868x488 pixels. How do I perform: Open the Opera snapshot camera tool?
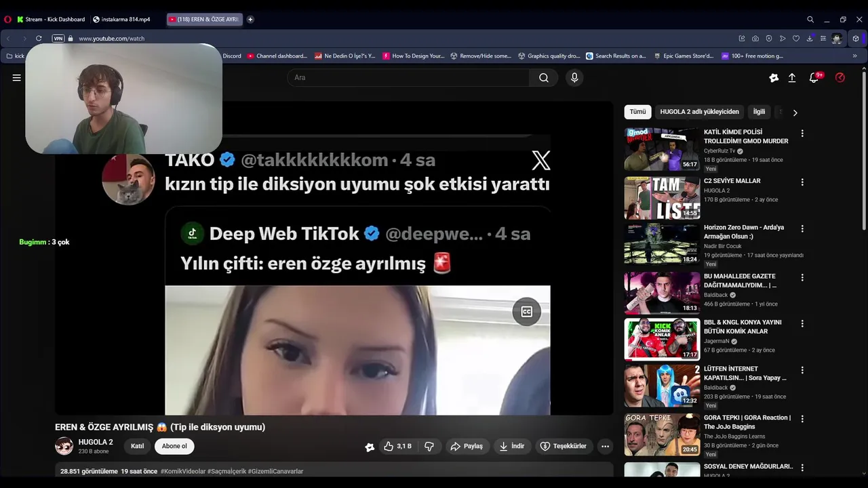[755, 39]
